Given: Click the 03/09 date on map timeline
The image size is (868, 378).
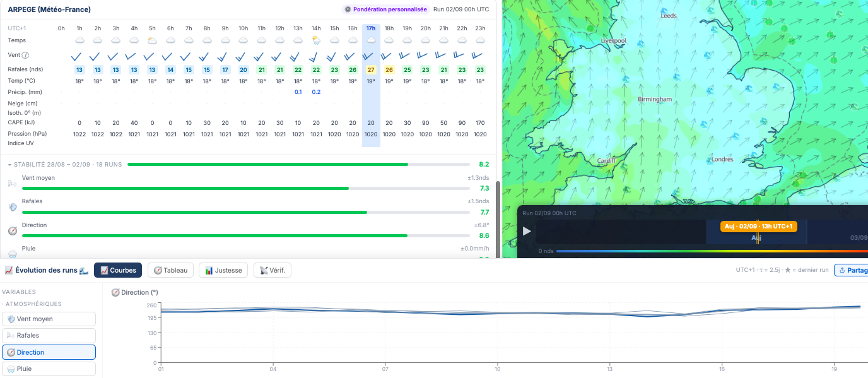Looking at the screenshot, I should click(x=859, y=238).
